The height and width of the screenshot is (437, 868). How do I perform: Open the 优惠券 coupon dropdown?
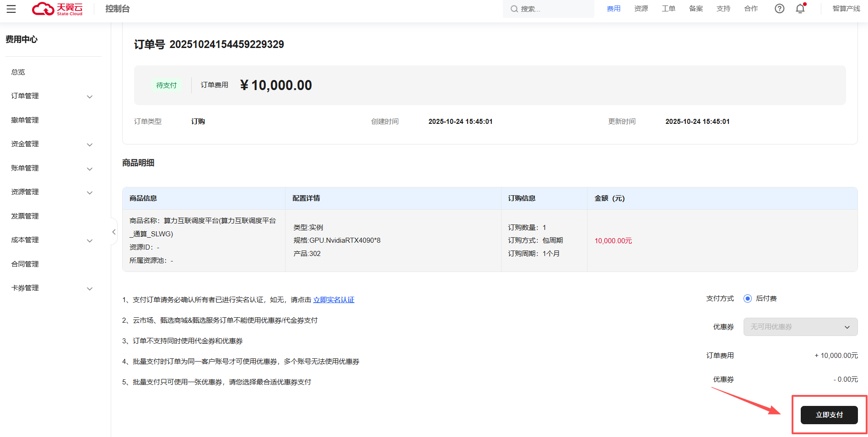(800, 327)
